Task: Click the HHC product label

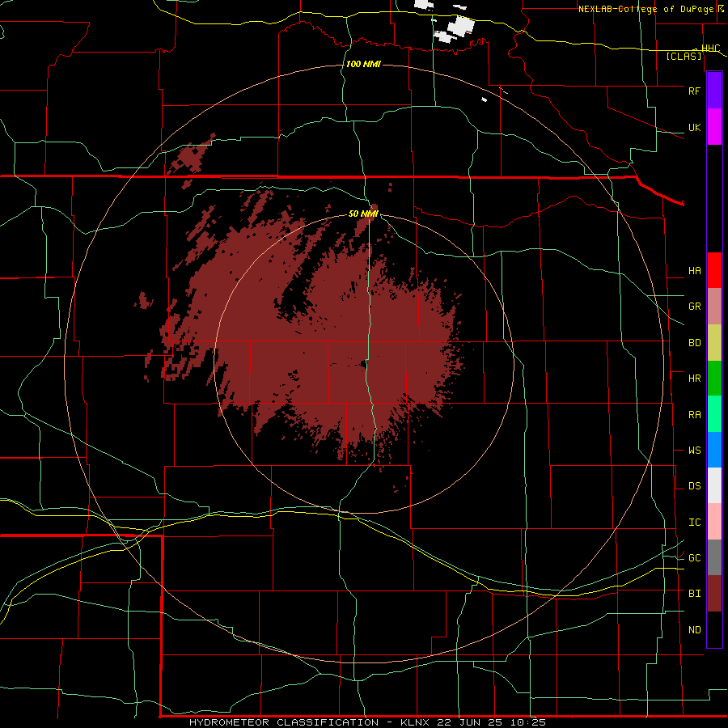Action: click(x=710, y=49)
